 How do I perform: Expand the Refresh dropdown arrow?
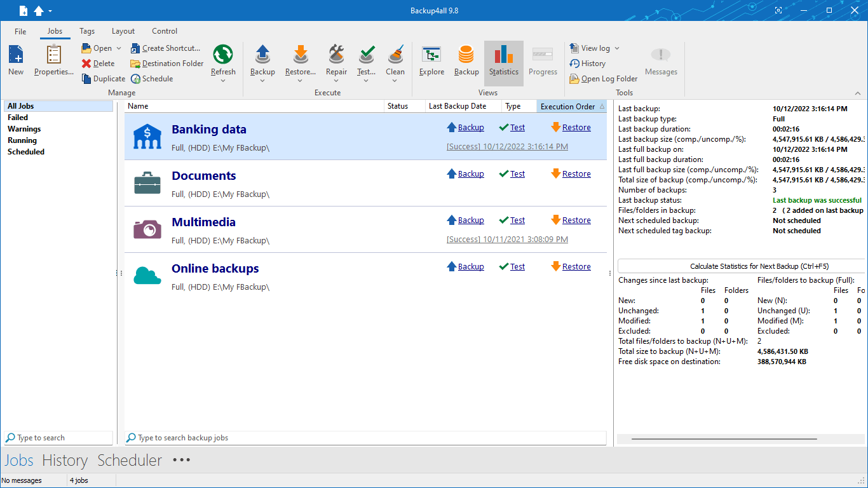223,81
